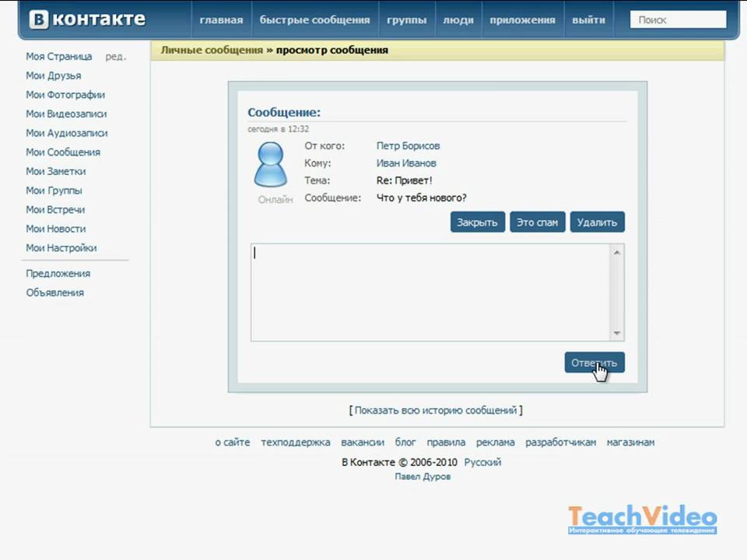Open реклама footer link
This screenshot has width=747, height=560.
[x=496, y=442]
